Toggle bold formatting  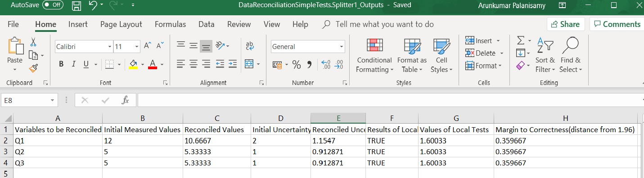point(61,64)
